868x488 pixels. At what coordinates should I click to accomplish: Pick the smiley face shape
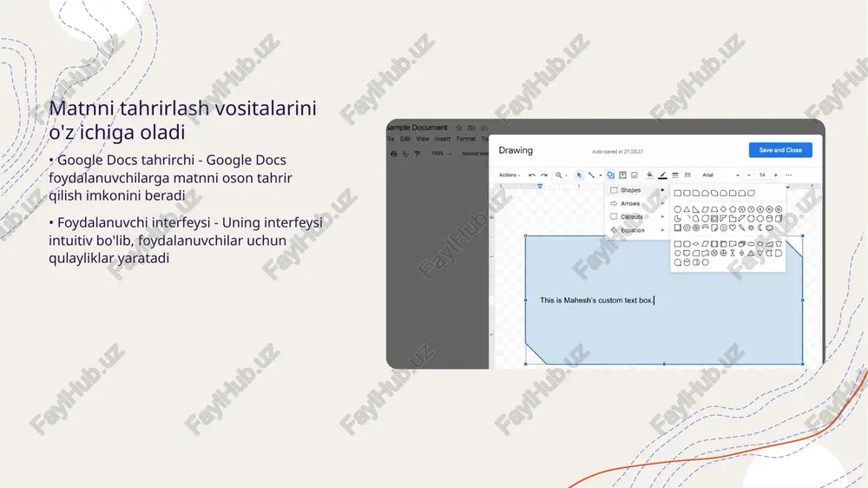tap(724, 228)
